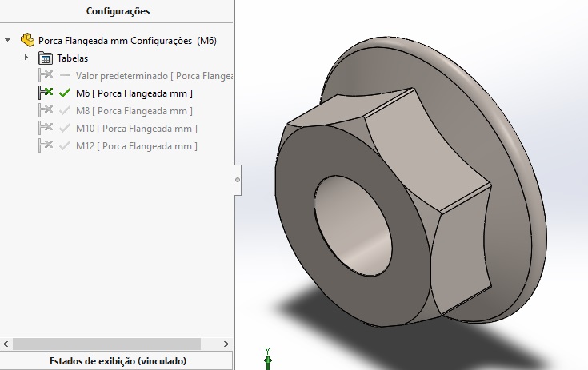This screenshot has width=588, height=370.
Task: Open the Estados de exibição (vinculado) panel
Action: click(x=116, y=361)
